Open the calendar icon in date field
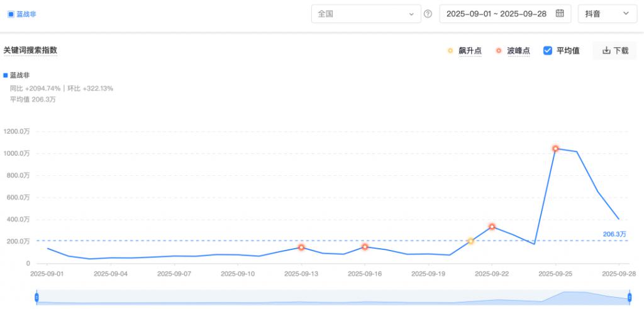 560,14
